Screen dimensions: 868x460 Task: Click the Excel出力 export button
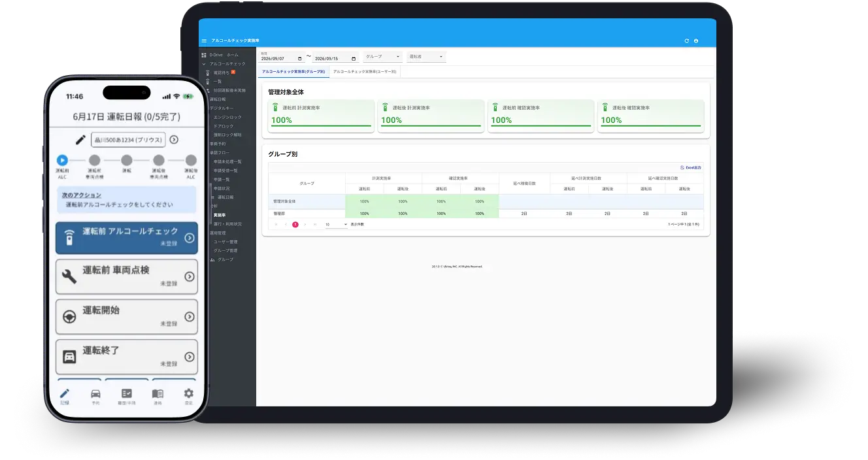[x=691, y=168]
